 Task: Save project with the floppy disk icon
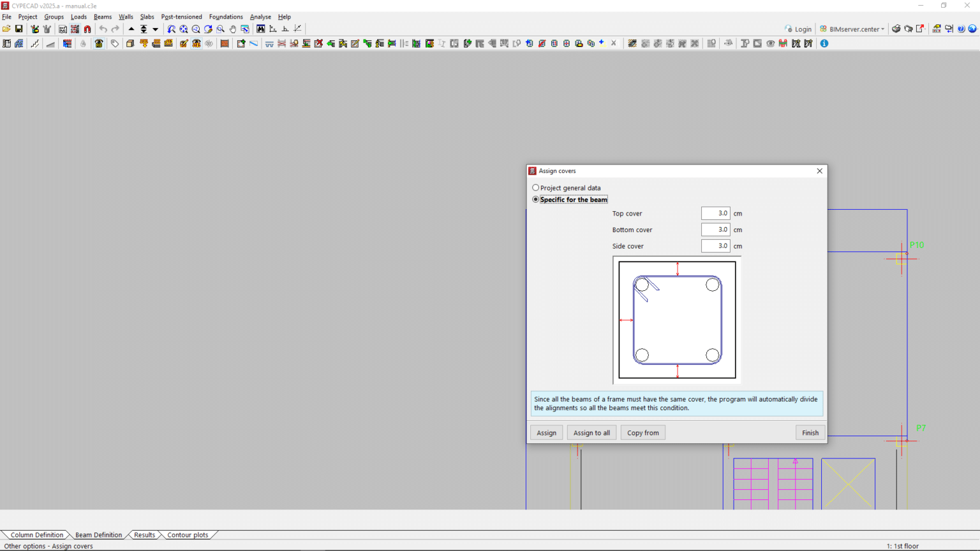click(x=19, y=29)
